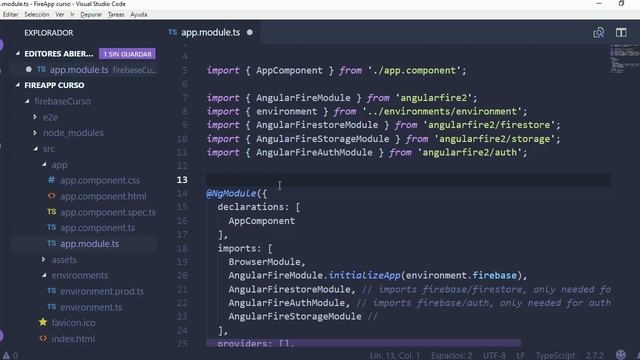Open app.component.html file
This screenshot has height=360, width=640.
click(103, 196)
